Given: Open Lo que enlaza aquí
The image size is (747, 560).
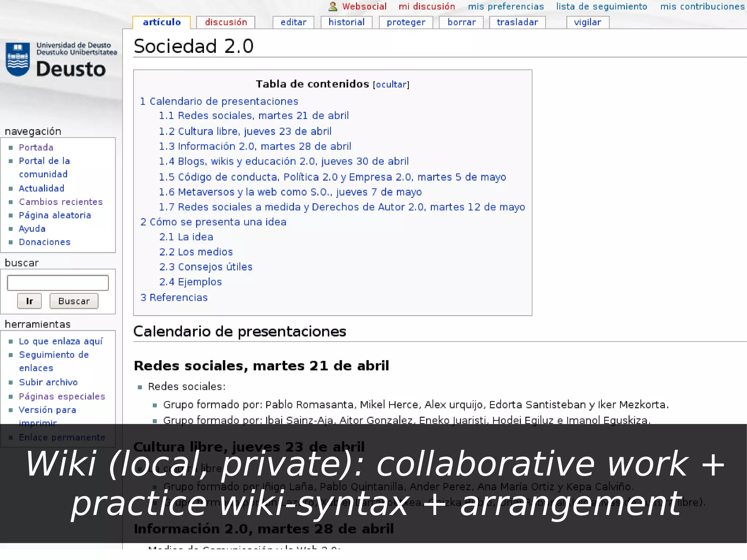Looking at the screenshot, I should coord(61,341).
